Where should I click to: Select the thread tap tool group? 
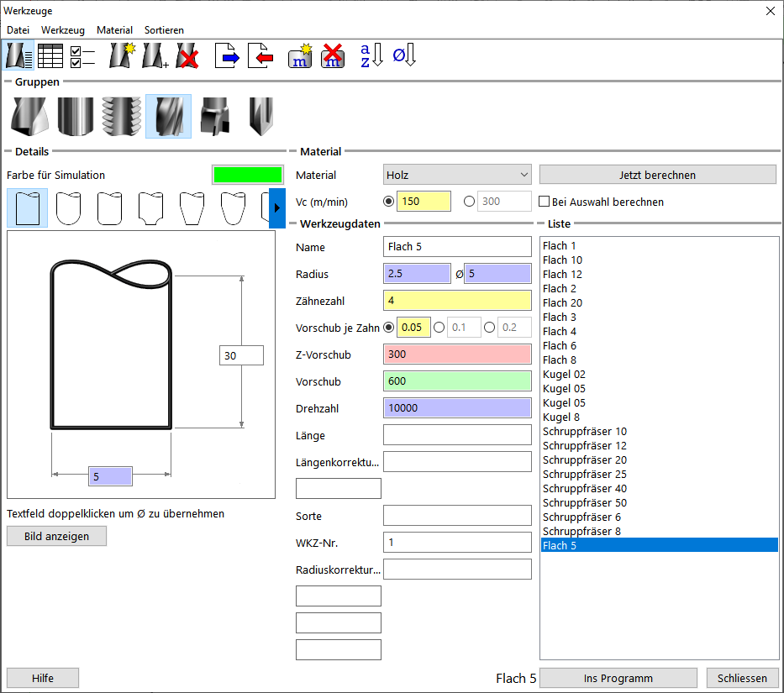pyautogui.click(x=121, y=116)
